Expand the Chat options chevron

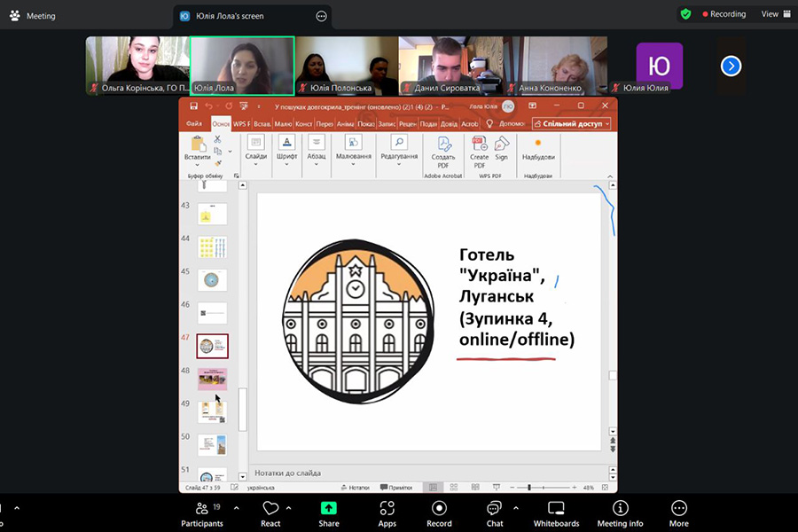click(x=516, y=508)
